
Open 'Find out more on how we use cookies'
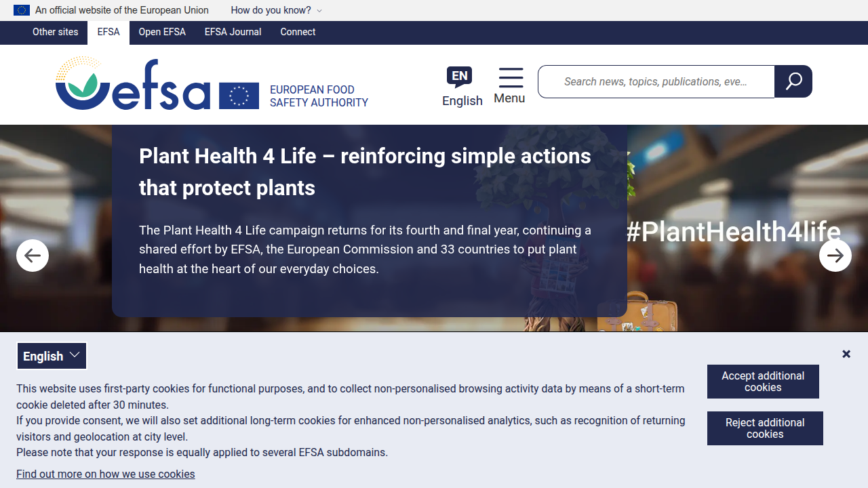tap(106, 474)
